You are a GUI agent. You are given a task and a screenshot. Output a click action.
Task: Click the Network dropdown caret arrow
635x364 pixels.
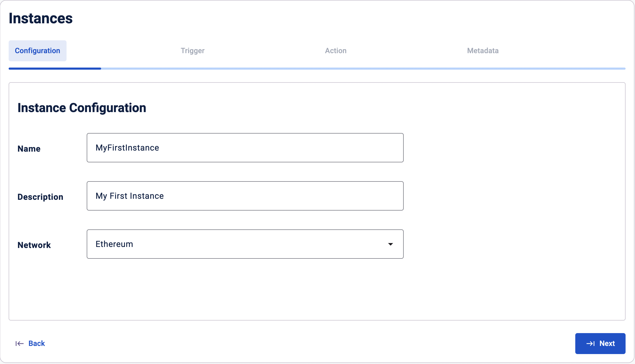click(x=390, y=244)
